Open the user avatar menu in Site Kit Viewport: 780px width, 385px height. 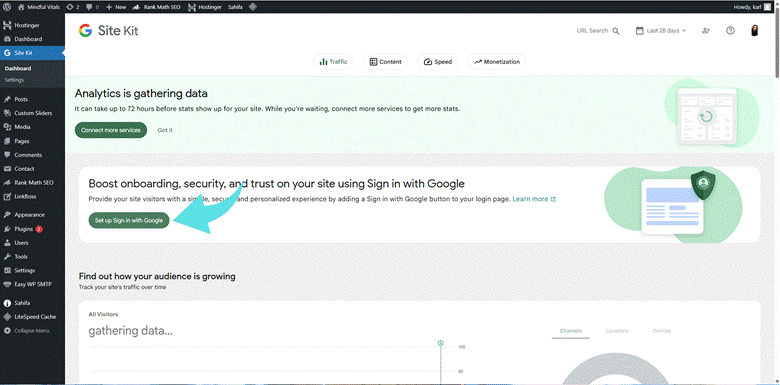click(x=755, y=31)
